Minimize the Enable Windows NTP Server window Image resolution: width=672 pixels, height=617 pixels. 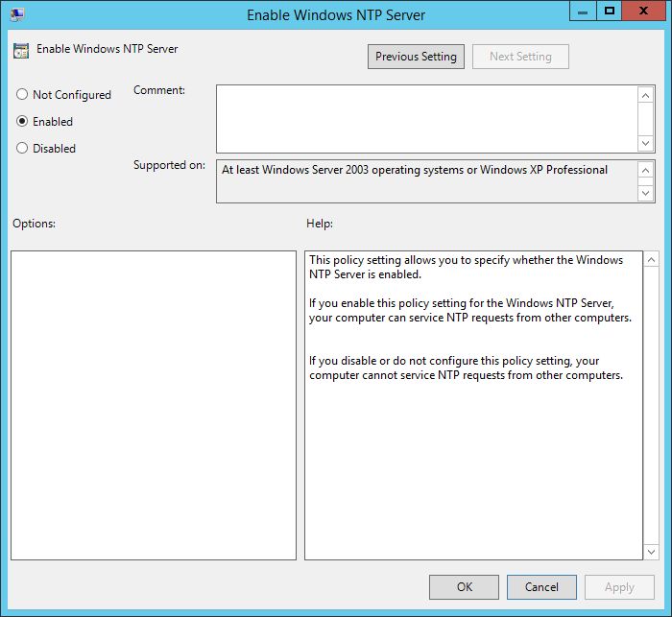[x=583, y=12]
